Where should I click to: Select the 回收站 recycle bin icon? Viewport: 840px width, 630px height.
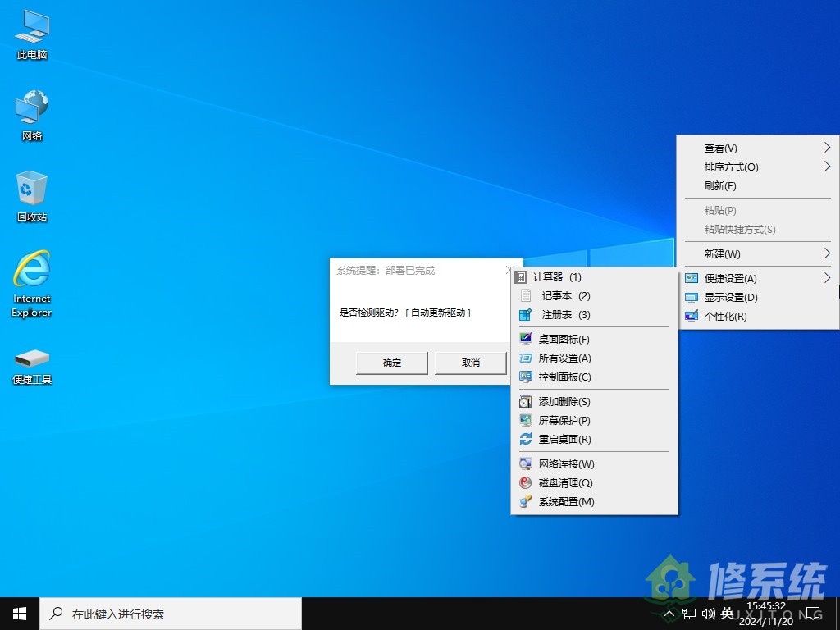[x=32, y=197]
